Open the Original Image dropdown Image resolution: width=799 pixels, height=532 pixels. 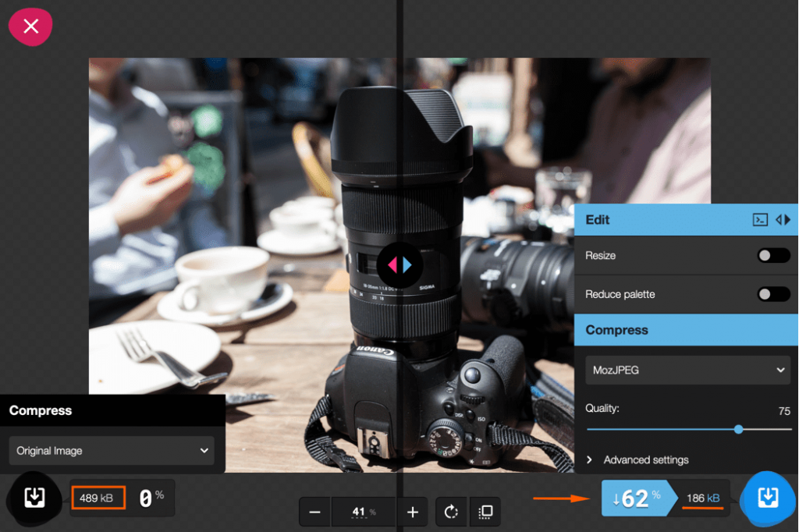point(112,451)
